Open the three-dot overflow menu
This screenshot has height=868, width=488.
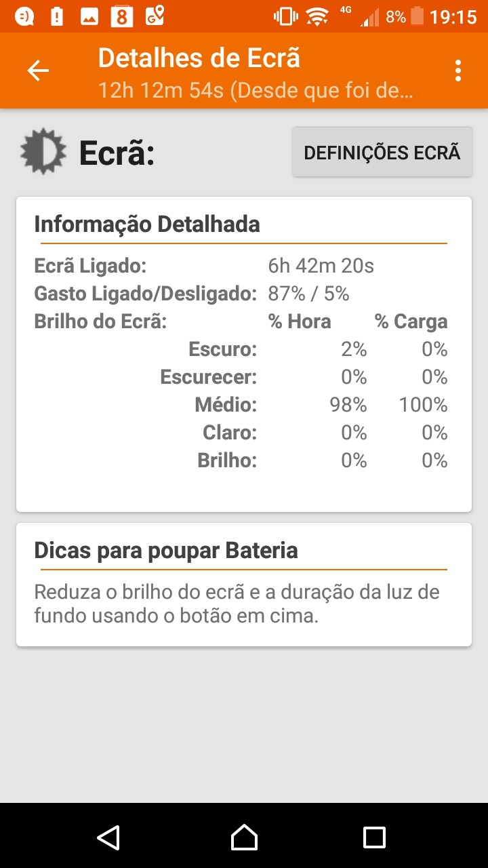tap(459, 71)
